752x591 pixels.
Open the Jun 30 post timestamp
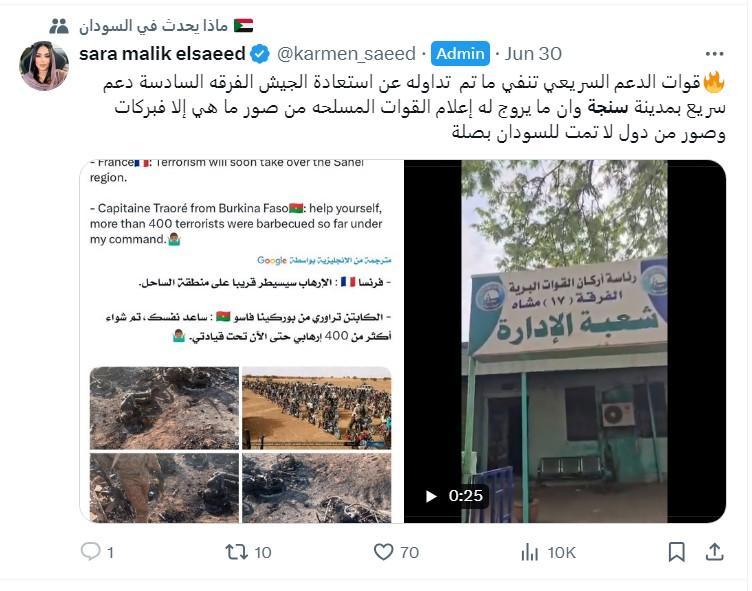click(x=533, y=54)
